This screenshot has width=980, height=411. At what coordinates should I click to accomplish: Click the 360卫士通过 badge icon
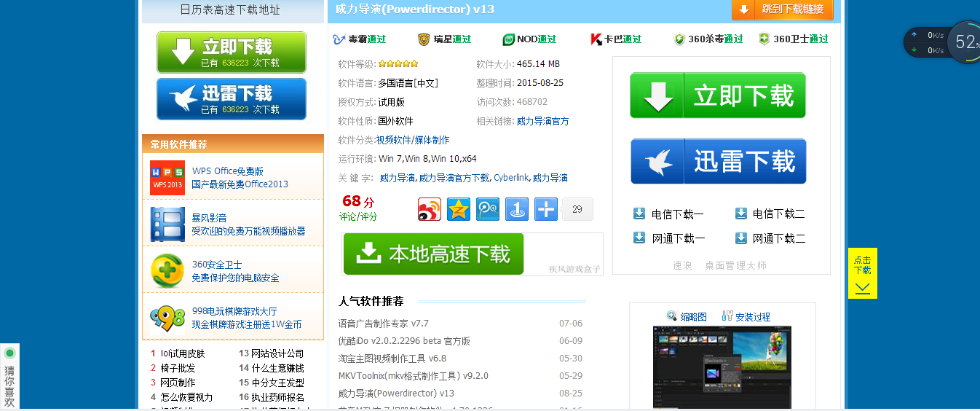[764, 39]
